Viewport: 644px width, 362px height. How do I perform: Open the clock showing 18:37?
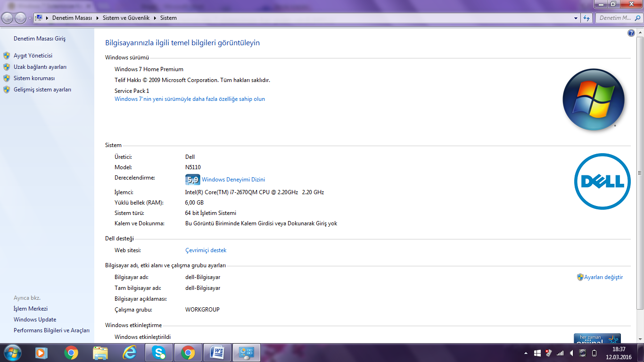pyautogui.click(x=619, y=353)
